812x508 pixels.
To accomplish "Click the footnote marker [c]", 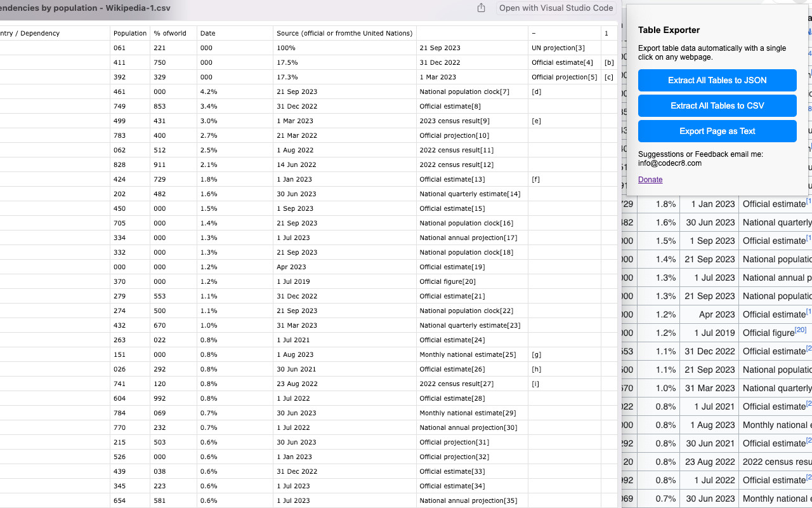I will pos(608,77).
